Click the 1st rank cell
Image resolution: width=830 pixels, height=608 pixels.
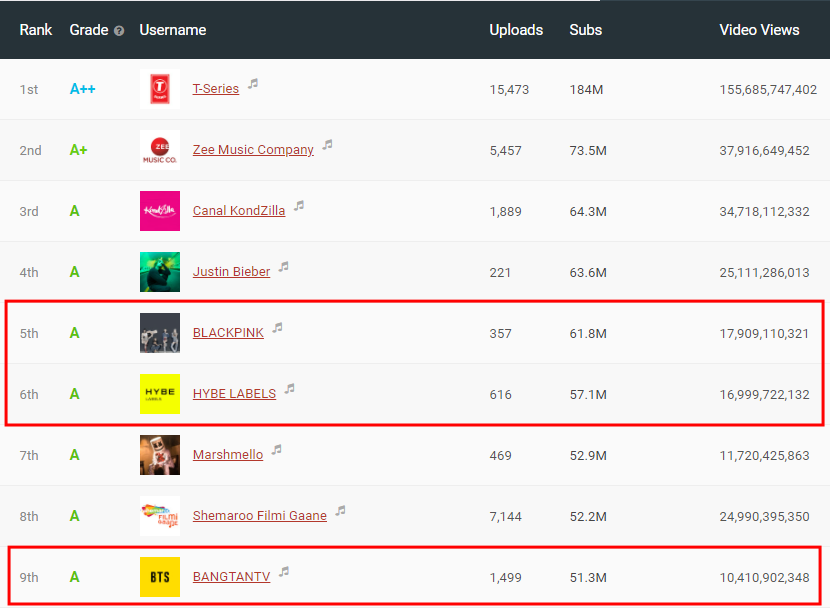coord(29,90)
